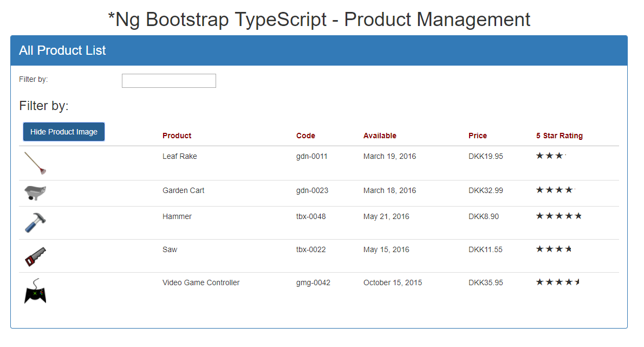
Task: Click the Garden Cart wheelbarrow image
Action: pos(35,193)
